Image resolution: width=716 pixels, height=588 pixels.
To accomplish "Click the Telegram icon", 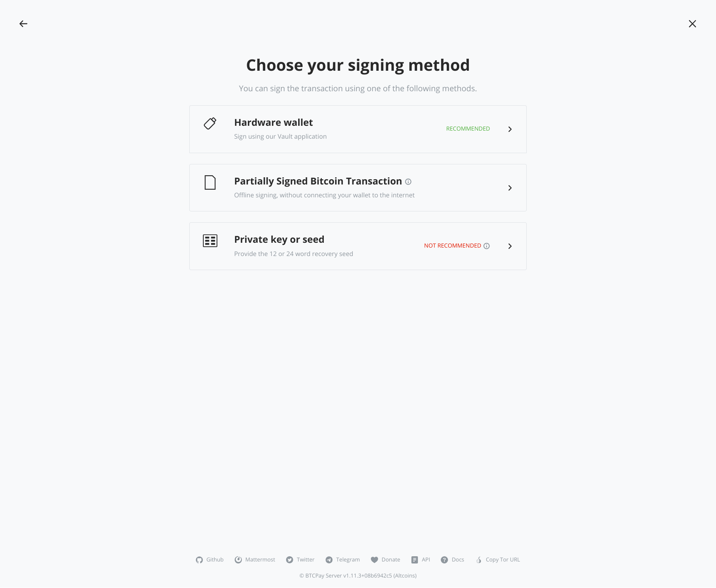I will pyautogui.click(x=329, y=559).
